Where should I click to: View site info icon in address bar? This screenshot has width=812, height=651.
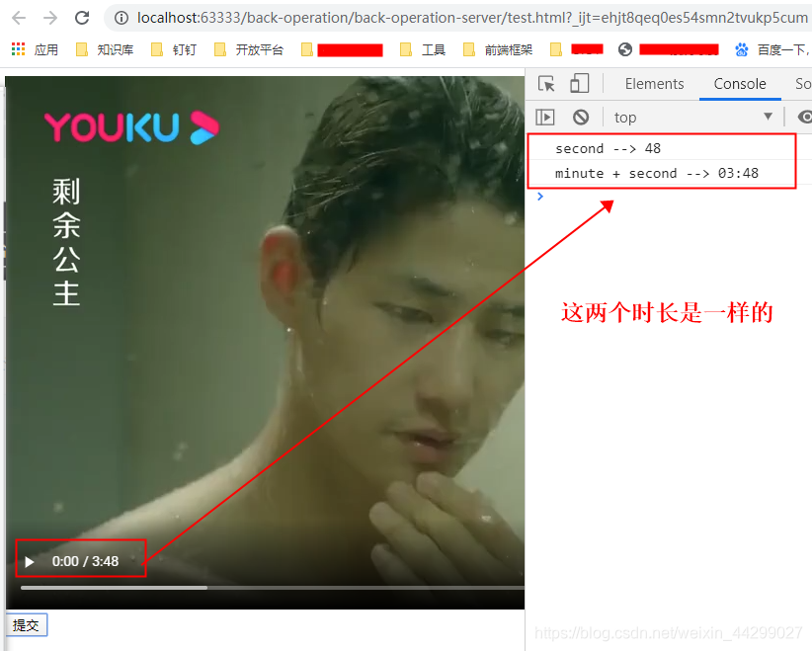point(122,18)
